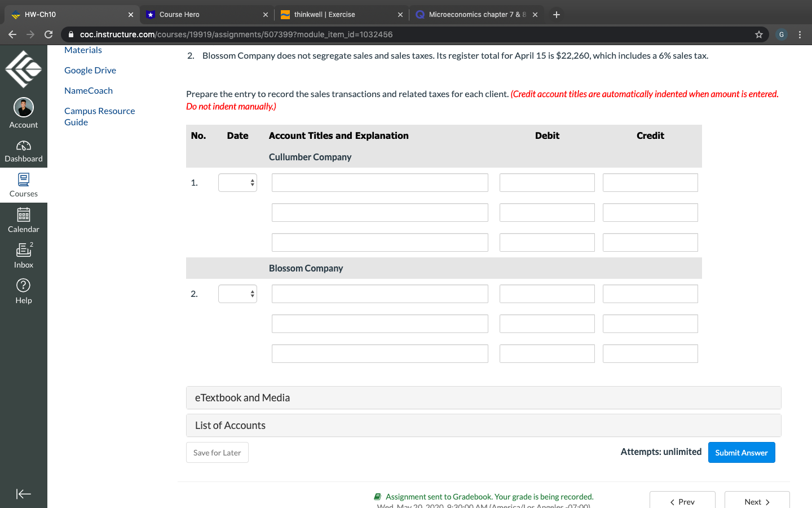The width and height of the screenshot is (812, 508).
Task: Close the HW-Ch10 tab
Action: click(131, 15)
